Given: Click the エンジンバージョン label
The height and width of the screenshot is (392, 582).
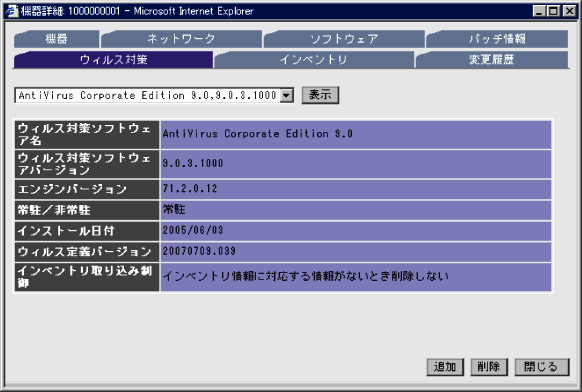Looking at the screenshot, I should [72, 189].
